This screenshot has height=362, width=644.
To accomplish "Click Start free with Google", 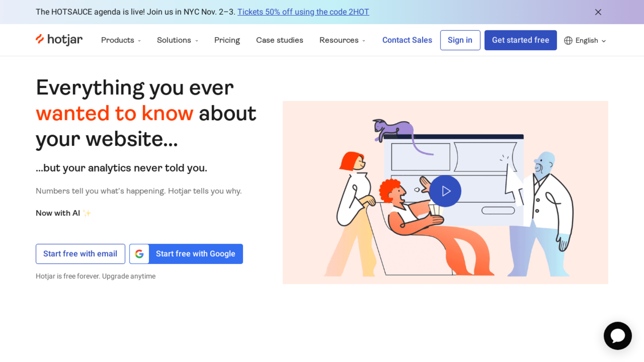I will (186, 254).
